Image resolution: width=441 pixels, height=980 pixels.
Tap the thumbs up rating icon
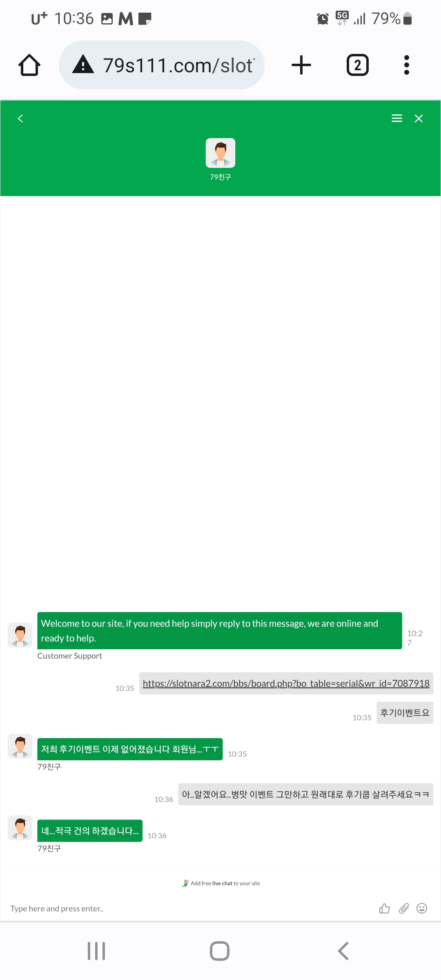click(384, 908)
